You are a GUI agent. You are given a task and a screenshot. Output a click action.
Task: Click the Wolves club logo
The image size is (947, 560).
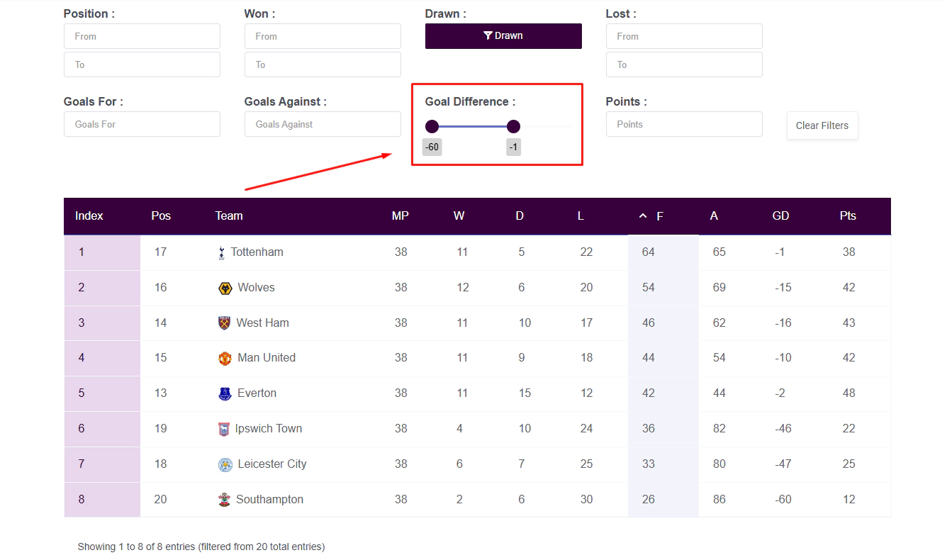tap(225, 288)
